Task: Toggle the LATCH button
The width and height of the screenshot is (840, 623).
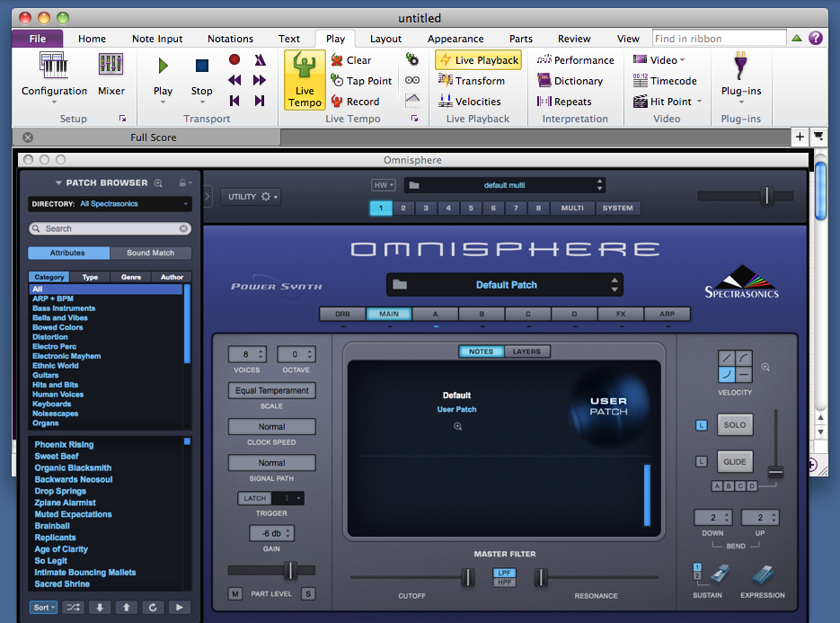Action: 254,498
